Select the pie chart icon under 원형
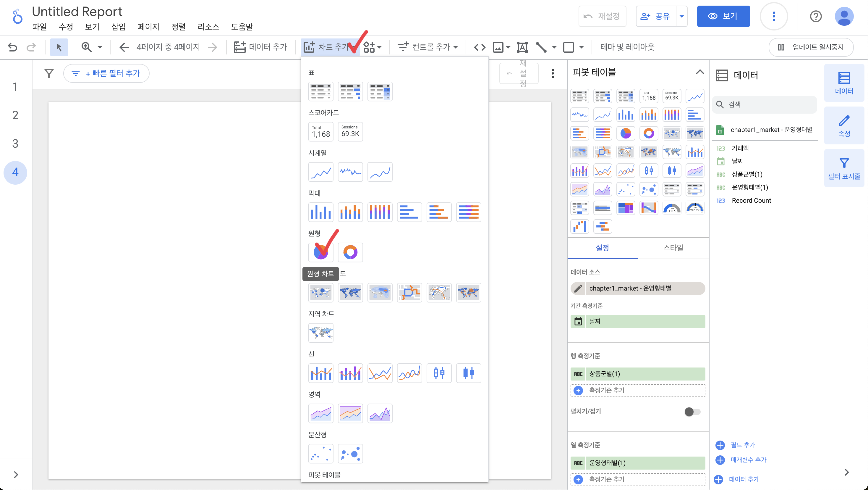This screenshot has width=868, height=490. click(320, 252)
